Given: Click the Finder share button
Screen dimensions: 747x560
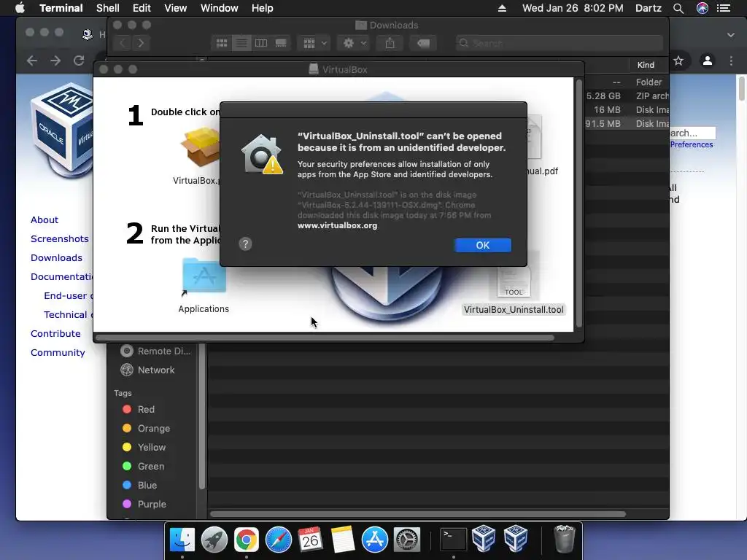Looking at the screenshot, I should click(x=390, y=43).
